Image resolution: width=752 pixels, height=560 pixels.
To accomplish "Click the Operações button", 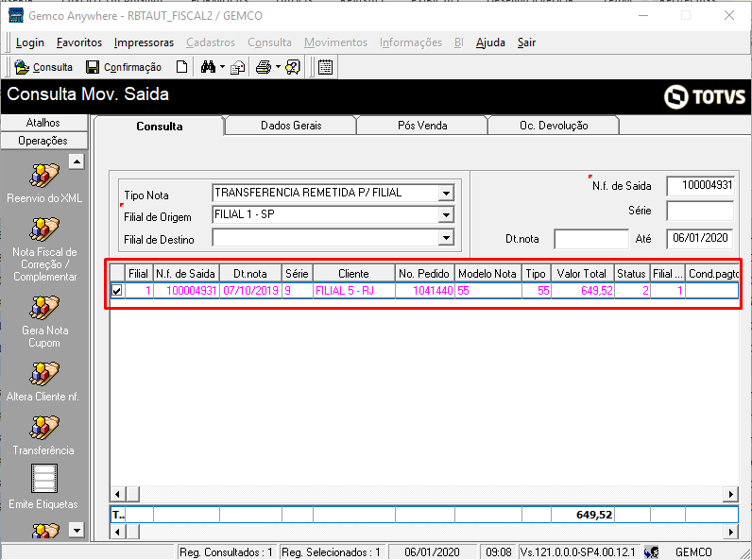I will point(43,141).
